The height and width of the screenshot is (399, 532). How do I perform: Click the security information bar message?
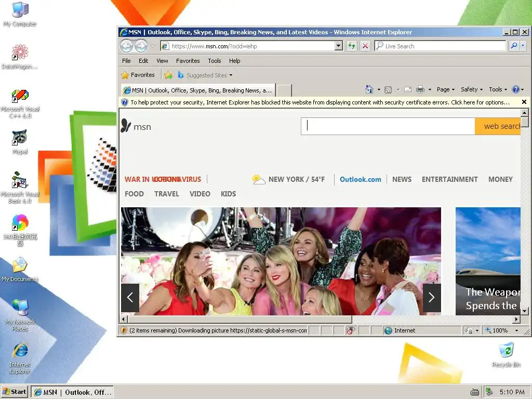point(320,102)
